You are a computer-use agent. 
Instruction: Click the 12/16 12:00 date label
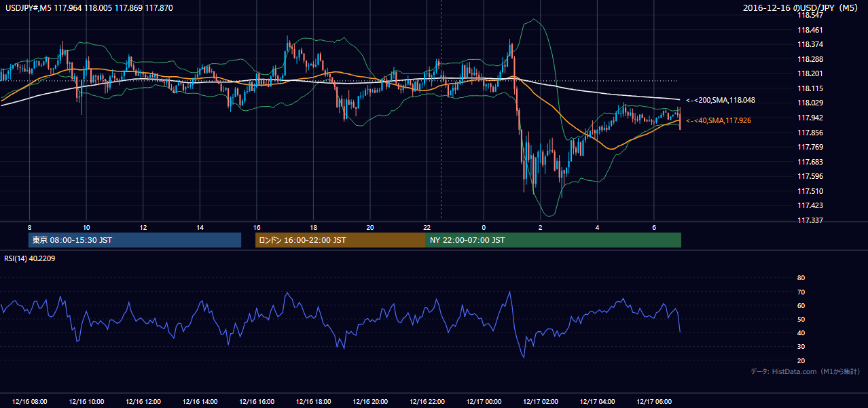click(143, 402)
